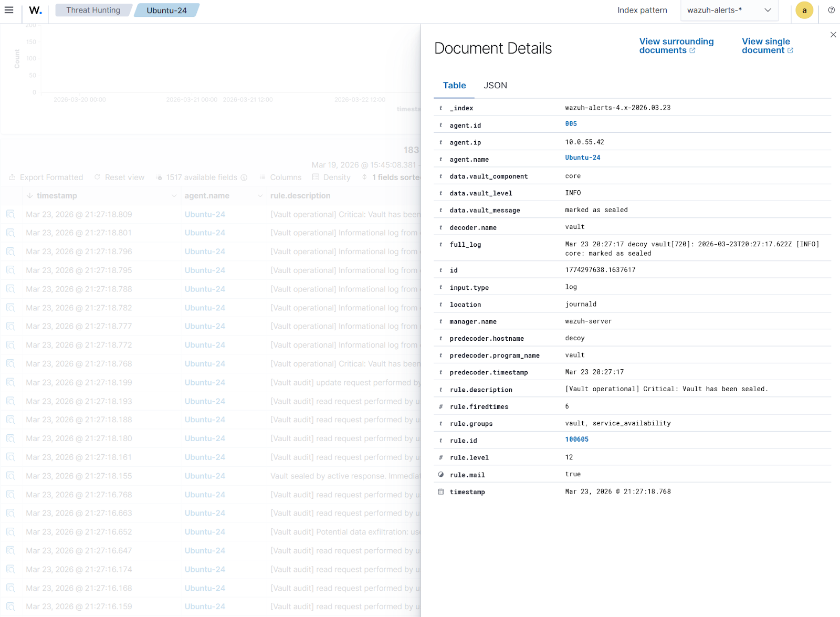Click Export Formatted button

(x=46, y=177)
